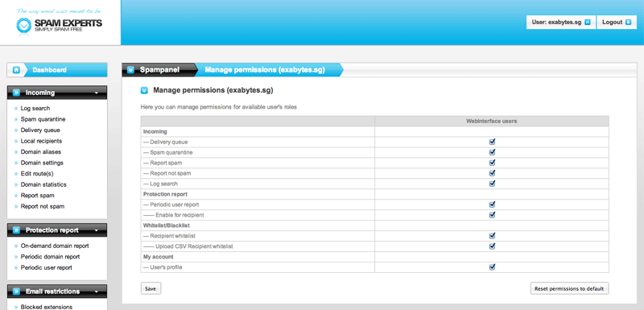Uncheck the Delivery queue permission

[x=492, y=142]
